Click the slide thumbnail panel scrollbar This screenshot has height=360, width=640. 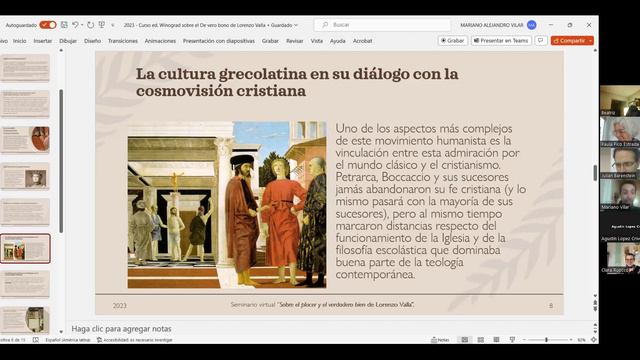coord(61,161)
